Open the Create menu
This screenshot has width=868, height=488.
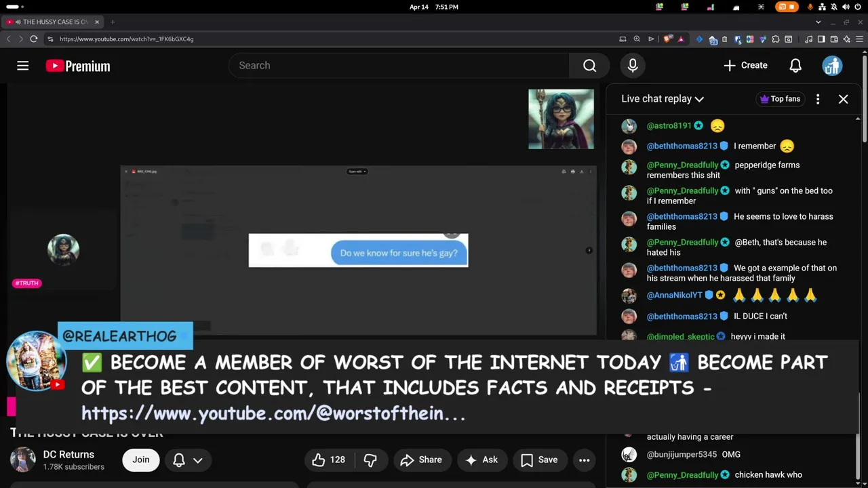coord(745,66)
